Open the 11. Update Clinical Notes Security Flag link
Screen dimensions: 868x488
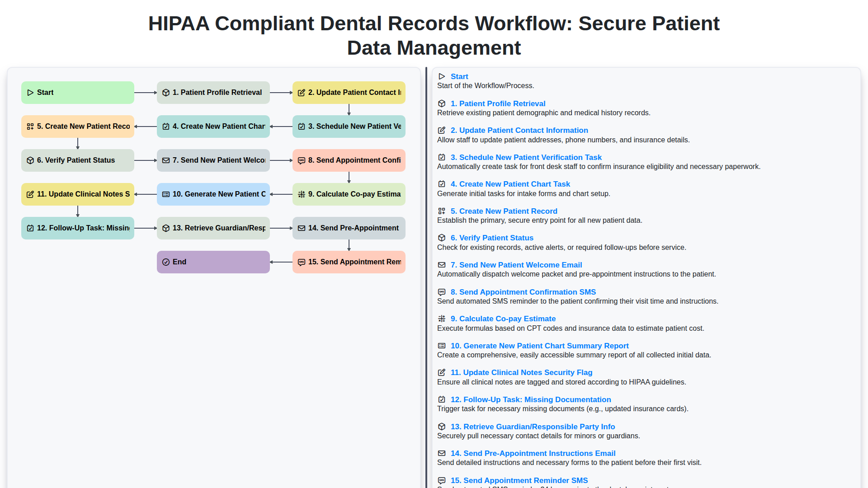[521, 372]
